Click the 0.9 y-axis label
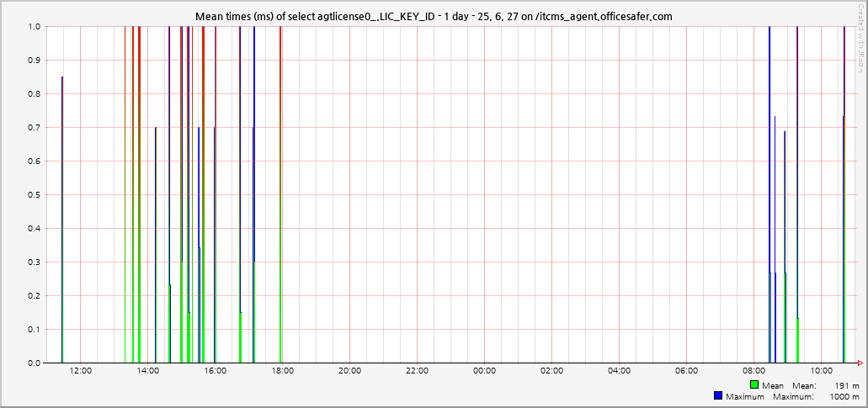The height and width of the screenshot is (408, 868). (x=35, y=61)
